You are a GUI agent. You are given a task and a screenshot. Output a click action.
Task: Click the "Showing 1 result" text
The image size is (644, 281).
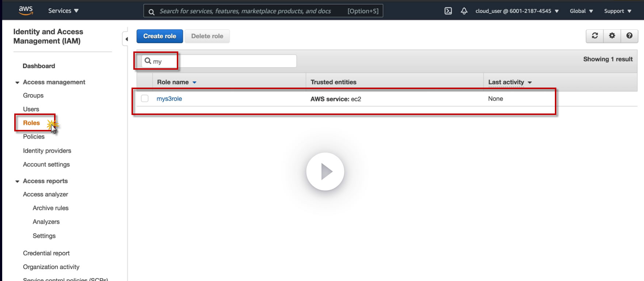pyautogui.click(x=608, y=59)
